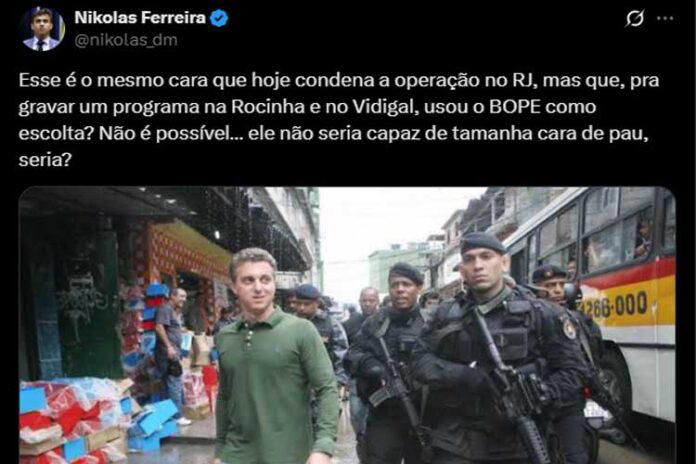The image size is (696, 464).
Task: Click the final word "seria?" of the tweet
Action: click(45, 160)
